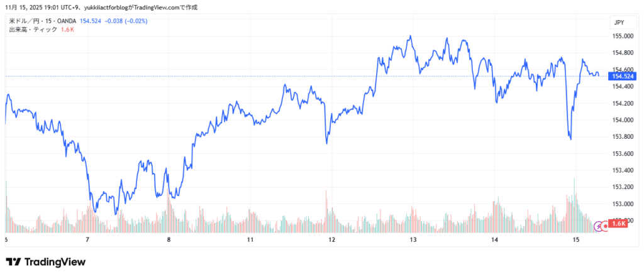The height and width of the screenshot is (277, 644).
Task: Open the TradingView wordmark link
Action: coord(55,262)
